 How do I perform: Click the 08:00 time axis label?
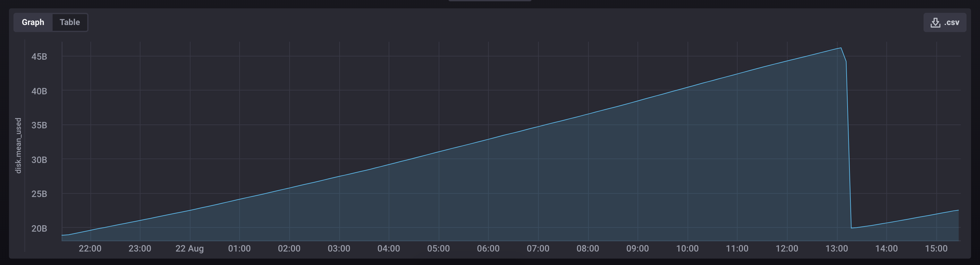coord(588,249)
